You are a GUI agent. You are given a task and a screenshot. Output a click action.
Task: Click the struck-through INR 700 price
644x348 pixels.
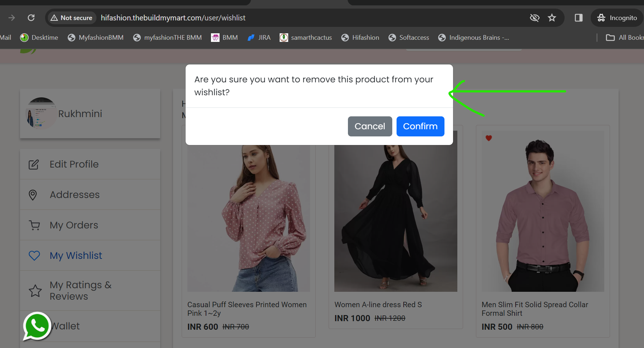coord(236,327)
